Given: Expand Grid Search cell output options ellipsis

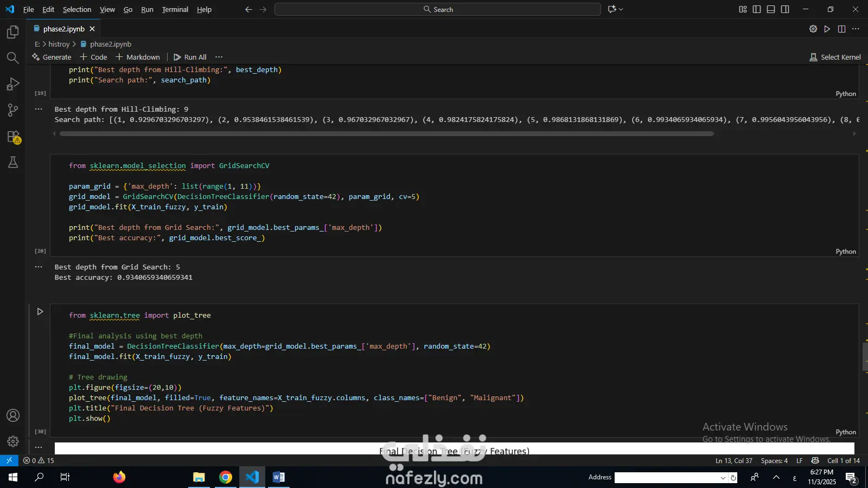Looking at the screenshot, I should point(39,267).
